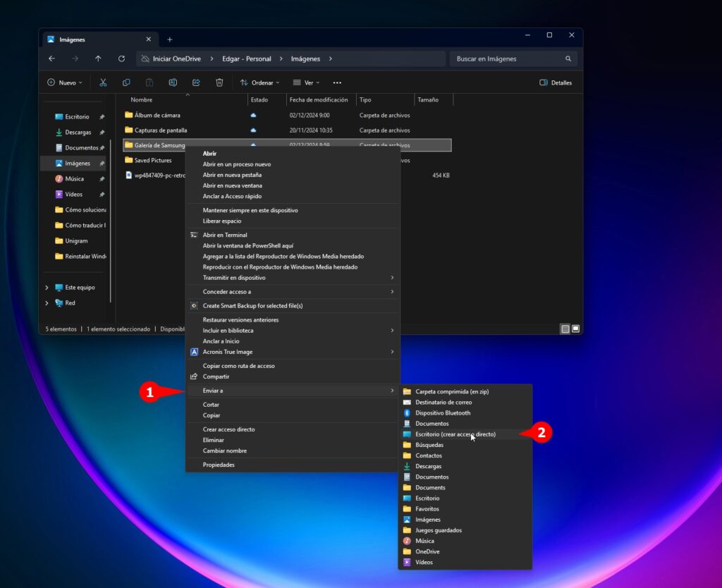Screen dimensions: 722x588
Task: Click Mantener siempre en este dispositivo
Action: pyautogui.click(x=293, y=210)
